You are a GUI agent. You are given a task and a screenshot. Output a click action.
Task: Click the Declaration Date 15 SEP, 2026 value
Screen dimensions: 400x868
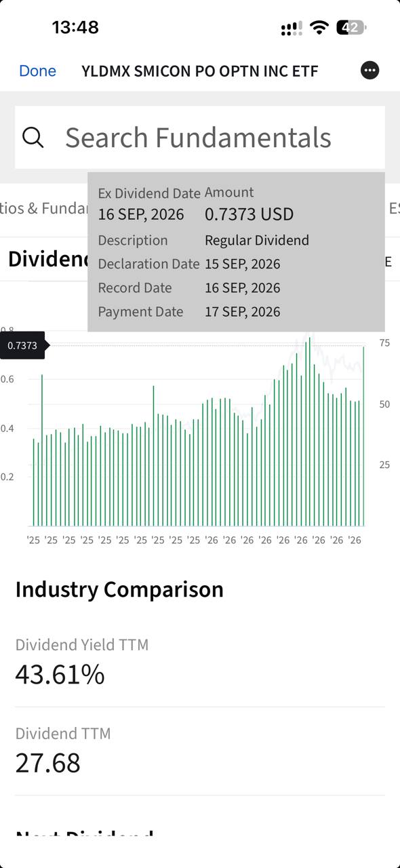(242, 264)
